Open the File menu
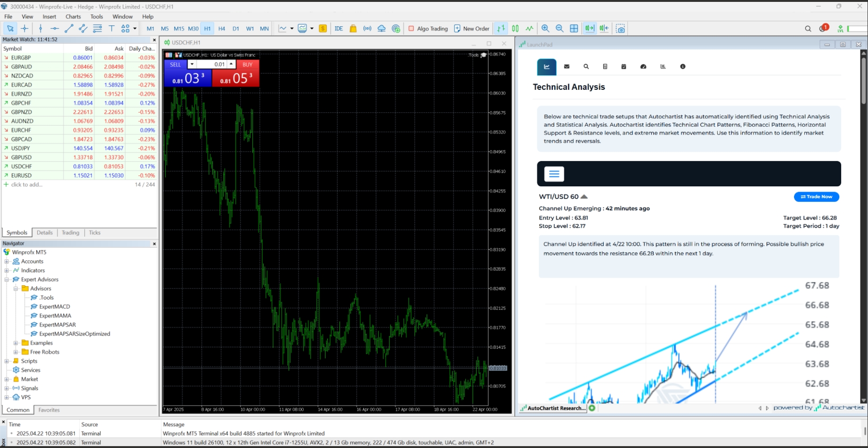Screen dimensions: 868x448 8,16
